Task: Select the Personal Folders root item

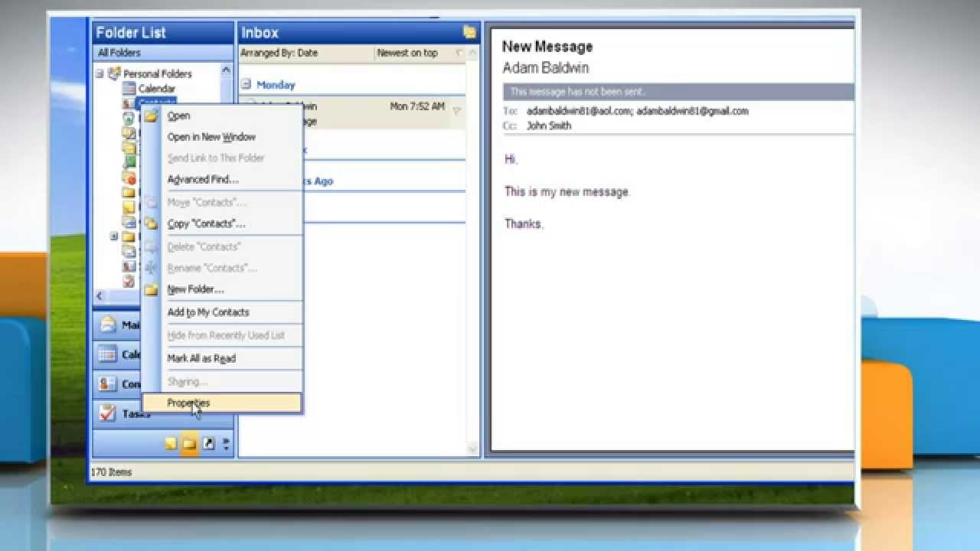Action: click(157, 73)
